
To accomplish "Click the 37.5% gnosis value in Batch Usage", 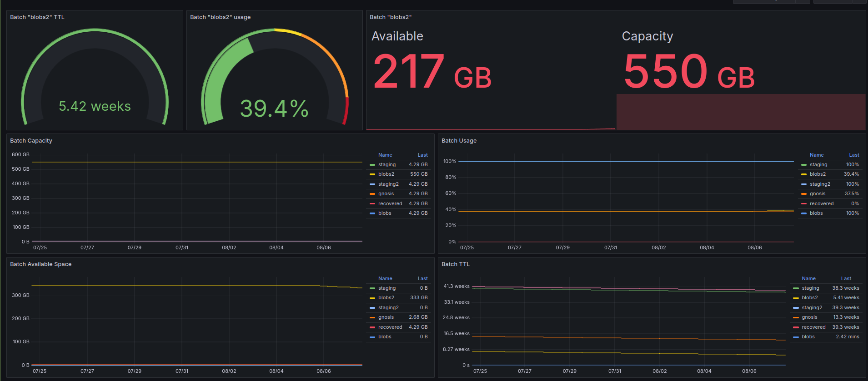I will [x=852, y=194].
